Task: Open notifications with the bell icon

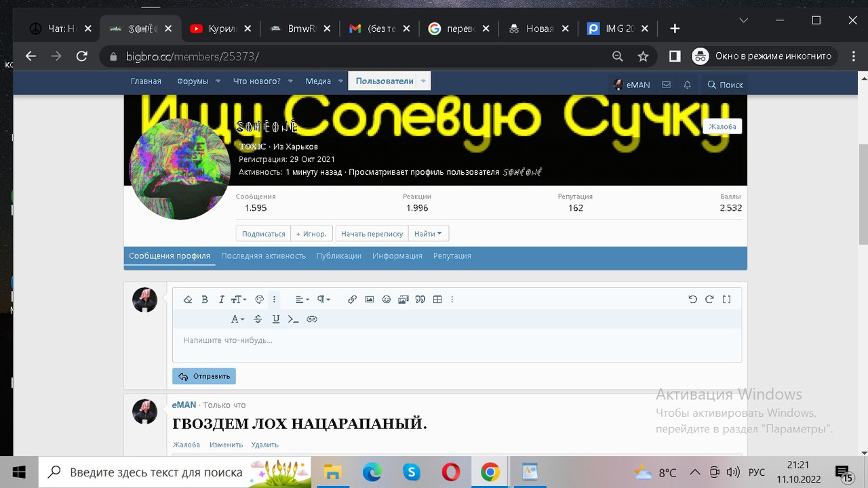Action: click(687, 84)
